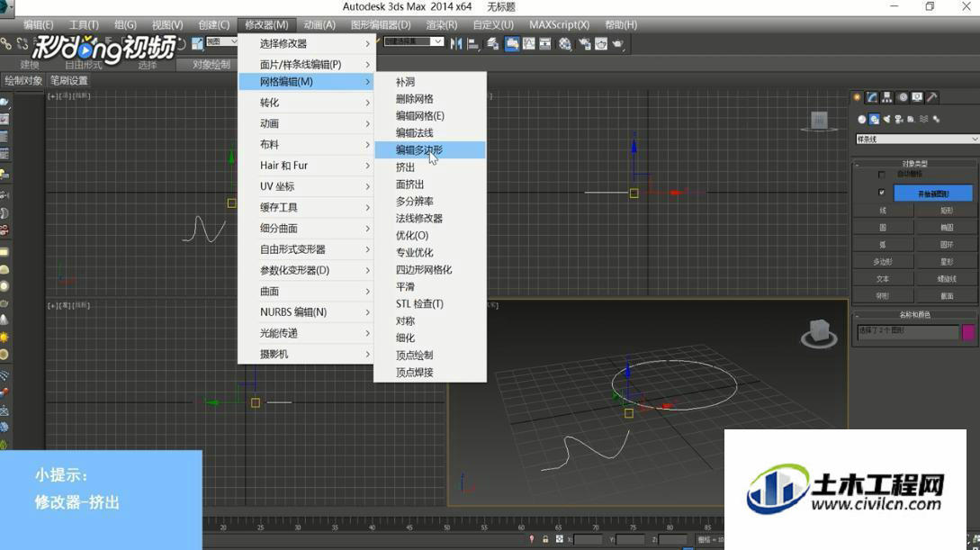Switch to the Modify panel tab icon

coord(872,97)
